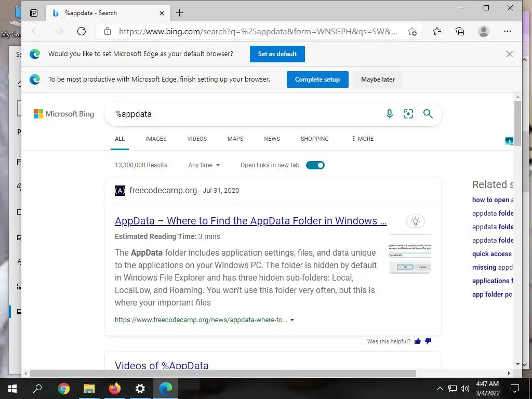532x399 pixels.
Task: Open related search 'app folder pc'
Action: [492, 295]
